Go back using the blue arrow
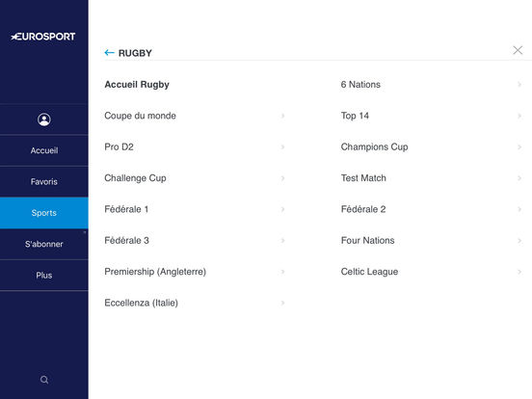532x399 pixels. tap(109, 53)
